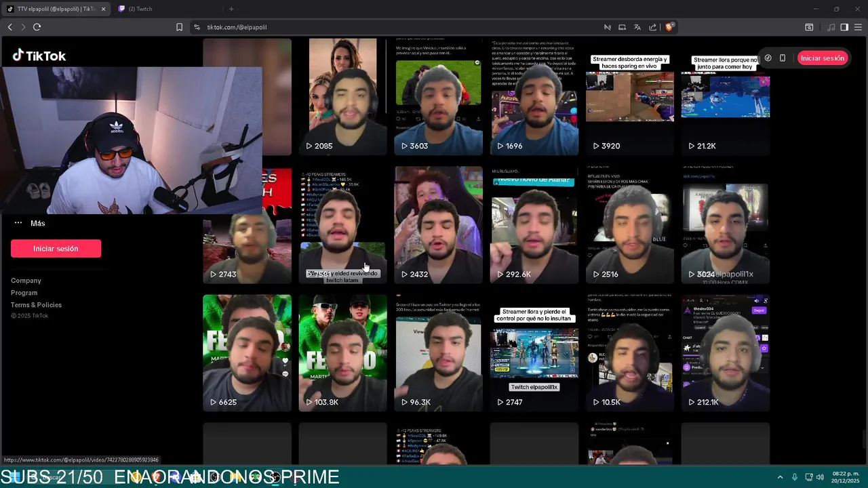The height and width of the screenshot is (488, 868).
Task: Open the video with 212.1K views
Action: click(x=725, y=353)
